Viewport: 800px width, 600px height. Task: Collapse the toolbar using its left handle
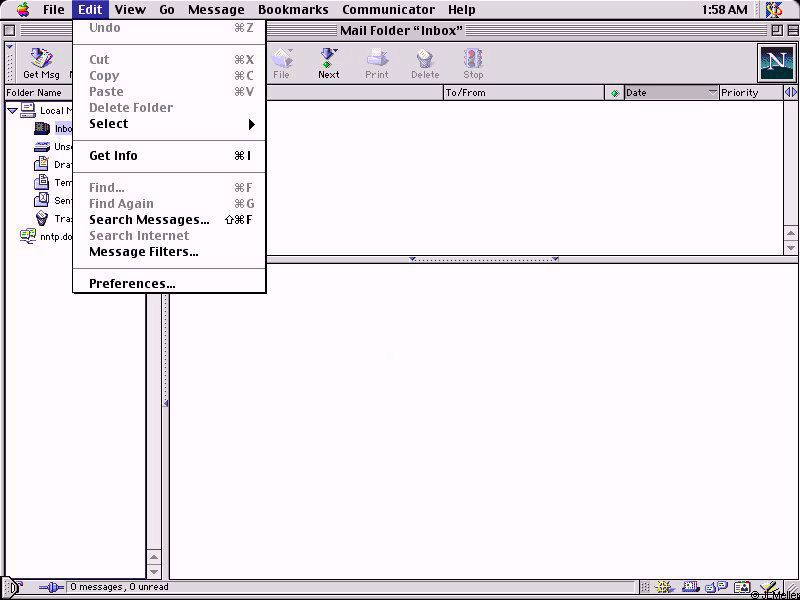tap(10, 62)
